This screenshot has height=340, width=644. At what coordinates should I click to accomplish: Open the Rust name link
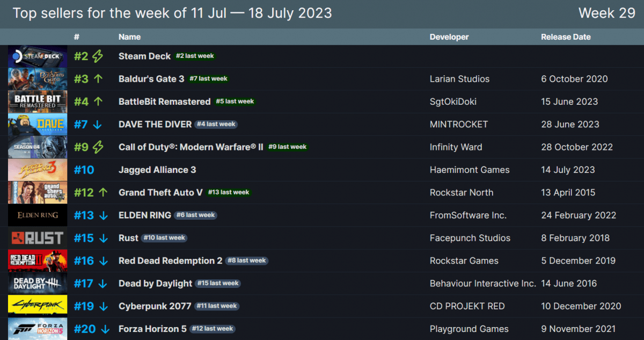128,238
